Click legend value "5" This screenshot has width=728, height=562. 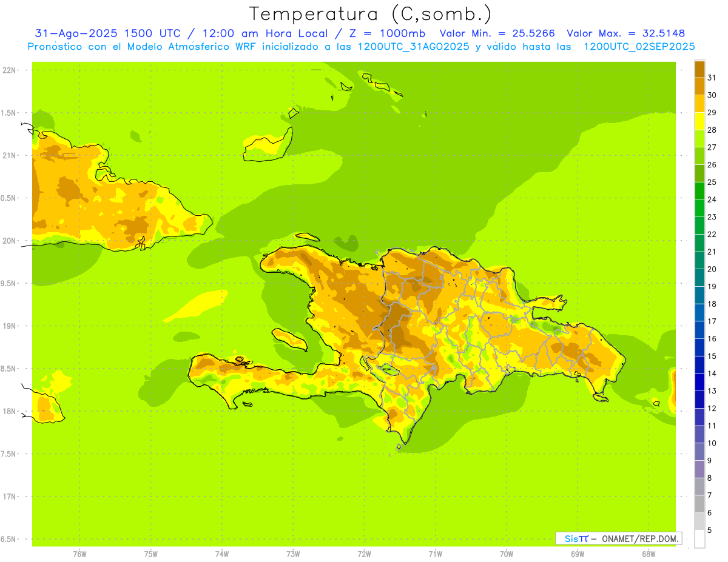point(710,530)
